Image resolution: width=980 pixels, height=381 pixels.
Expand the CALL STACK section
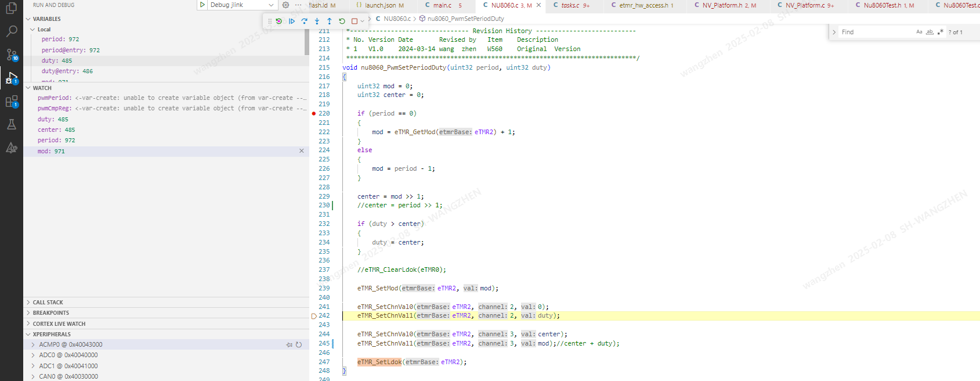tap(48, 303)
